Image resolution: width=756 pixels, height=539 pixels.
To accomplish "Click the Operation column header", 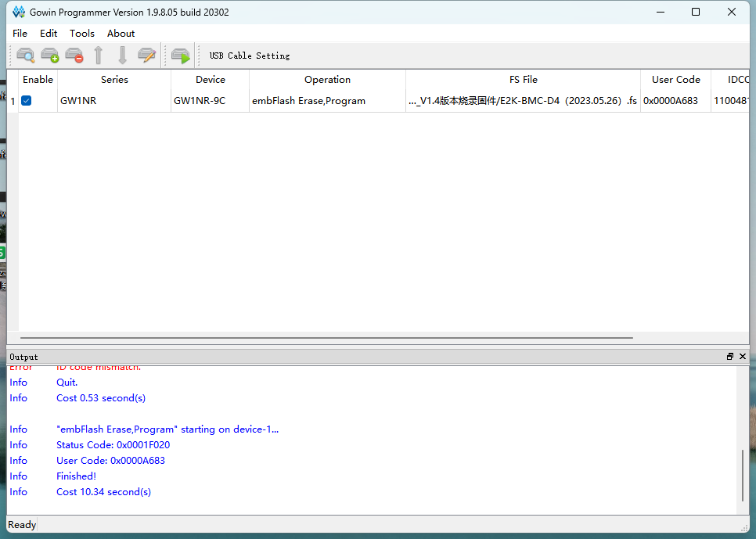I will click(x=327, y=80).
